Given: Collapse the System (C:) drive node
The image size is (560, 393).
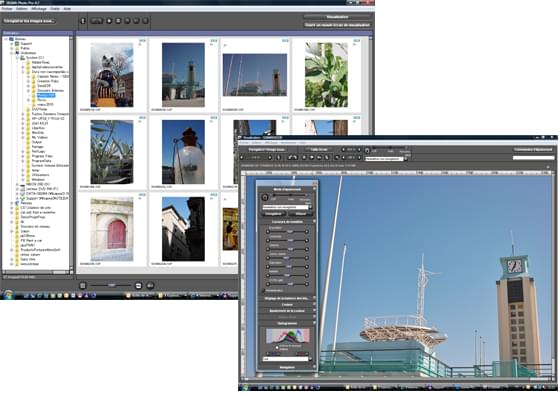Looking at the screenshot, I should 17,58.
